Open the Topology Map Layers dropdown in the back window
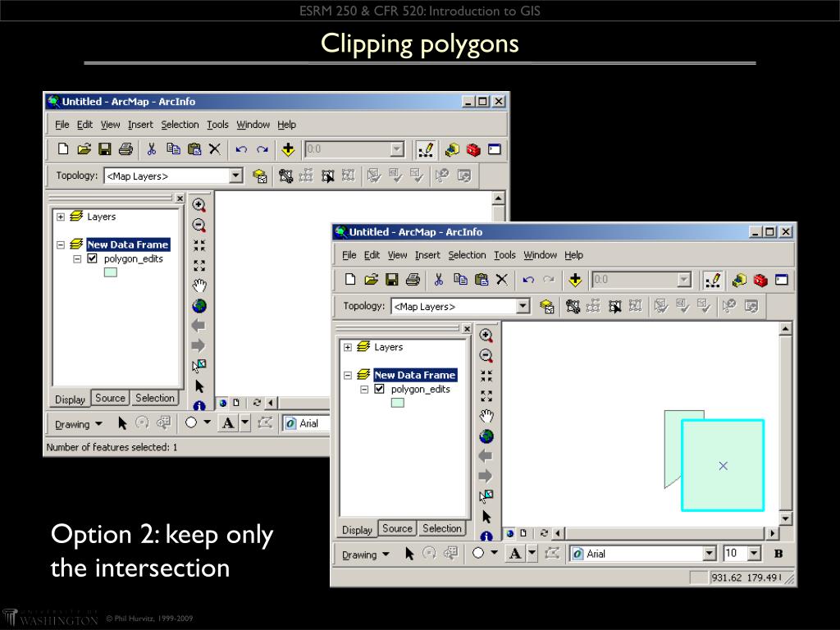 (235, 176)
